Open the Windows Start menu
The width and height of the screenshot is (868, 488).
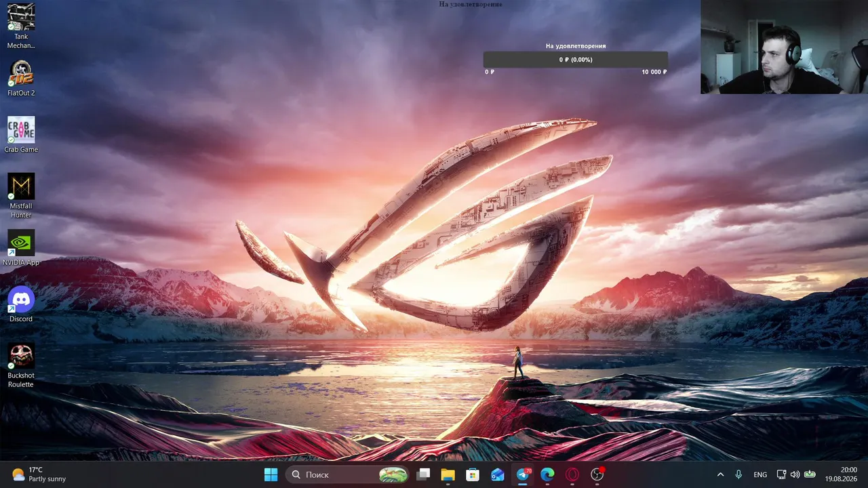click(271, 475)
